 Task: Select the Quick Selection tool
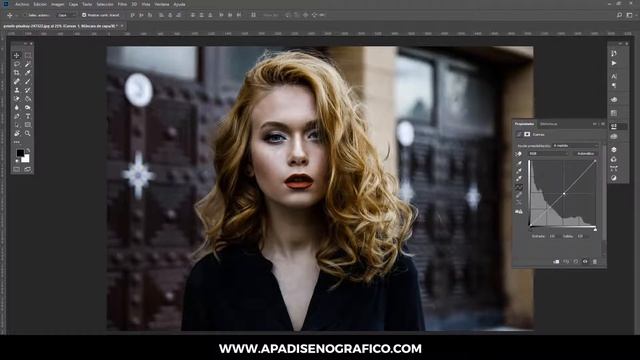28,64
